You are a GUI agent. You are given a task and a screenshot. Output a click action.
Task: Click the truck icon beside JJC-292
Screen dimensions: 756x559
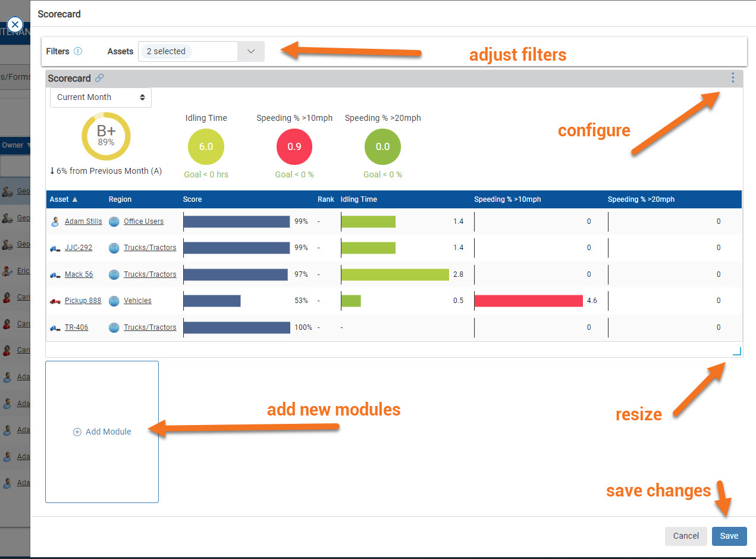point(54,248)
